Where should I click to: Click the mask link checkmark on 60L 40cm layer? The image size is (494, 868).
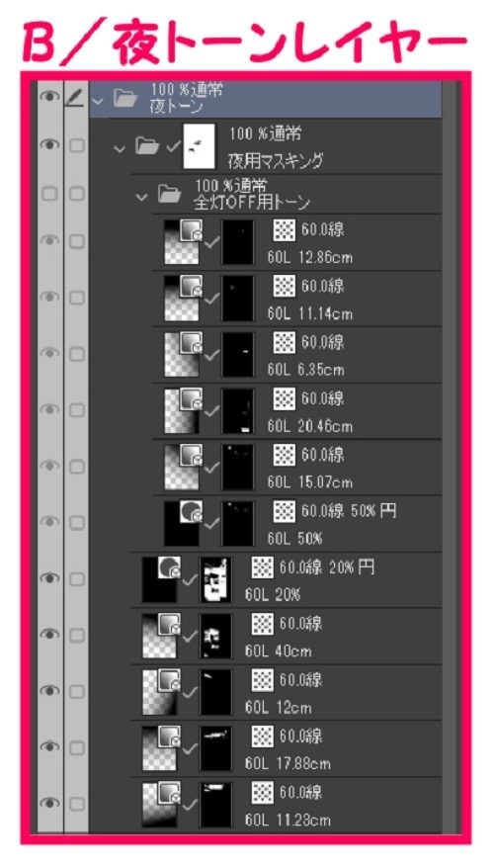pyautogui.click(x=189, y=636)
